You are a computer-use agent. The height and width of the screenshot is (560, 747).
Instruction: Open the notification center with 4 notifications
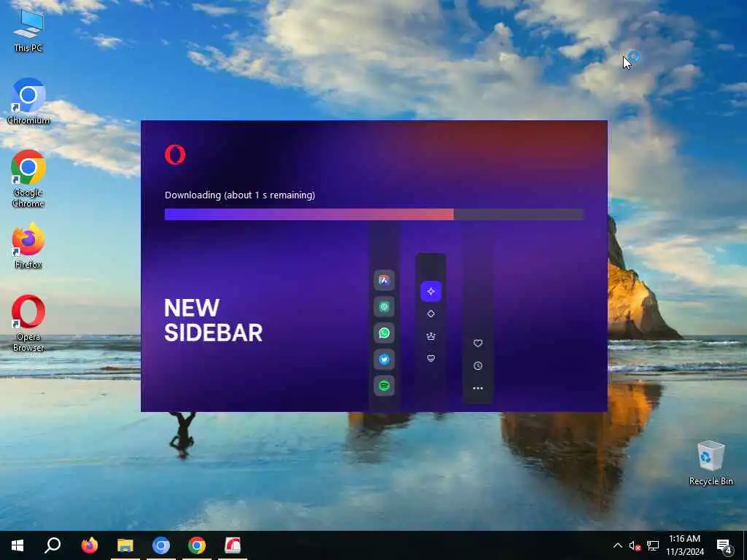724,545
